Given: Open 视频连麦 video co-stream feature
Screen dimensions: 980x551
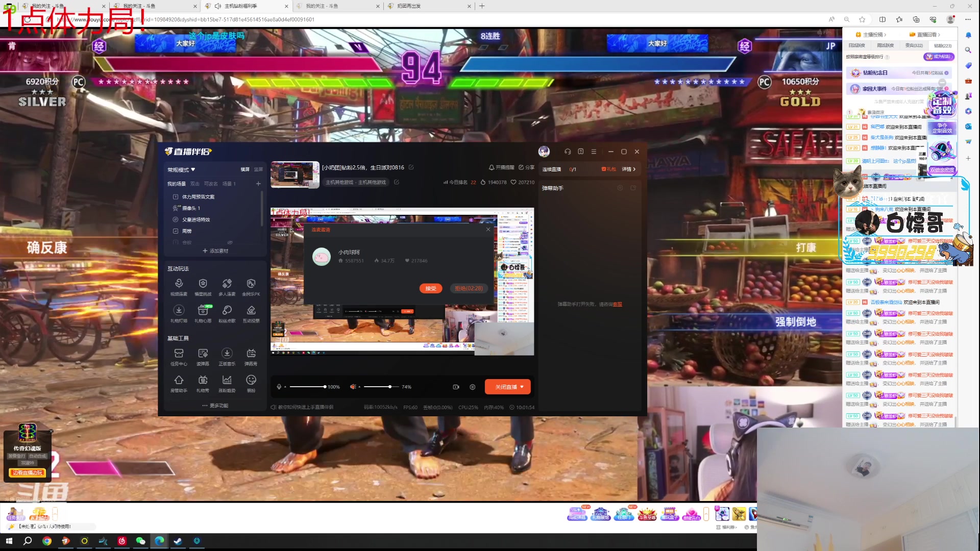Looking at the screenshot, I should coord(179,287).
